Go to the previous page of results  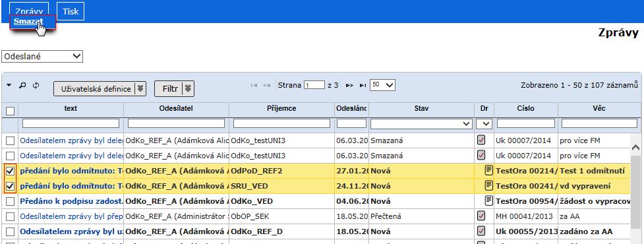coord(266,86)
